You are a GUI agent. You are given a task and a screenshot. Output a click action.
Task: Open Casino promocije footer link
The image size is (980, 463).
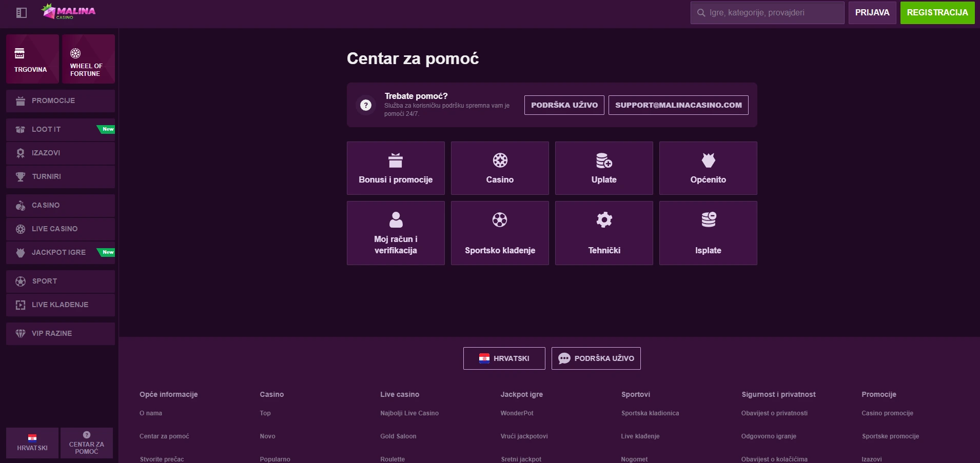click(x=888, y=413)
